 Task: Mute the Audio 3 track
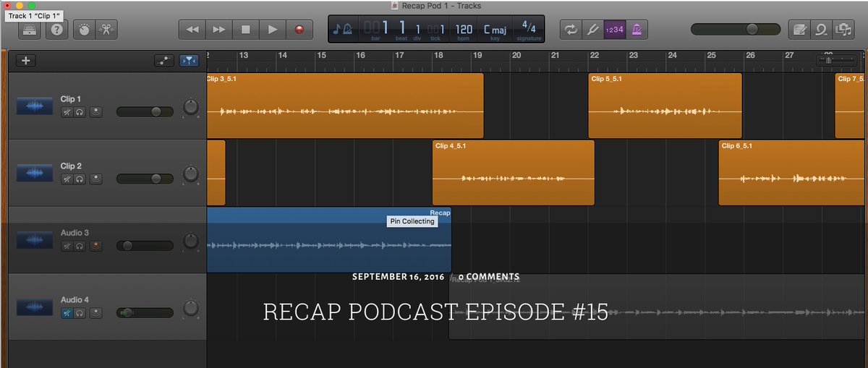pyautogui.click(x=67, y=246)
